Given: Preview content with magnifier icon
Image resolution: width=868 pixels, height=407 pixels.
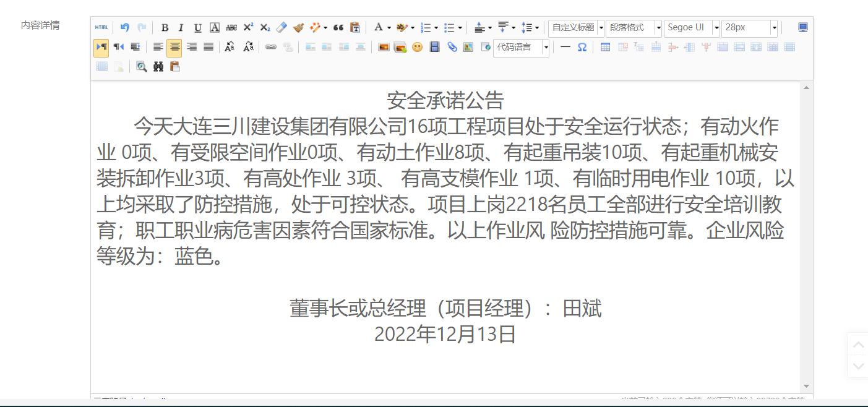Looking at the screenshot, I should pyautogui.click(x=142, y=67).
